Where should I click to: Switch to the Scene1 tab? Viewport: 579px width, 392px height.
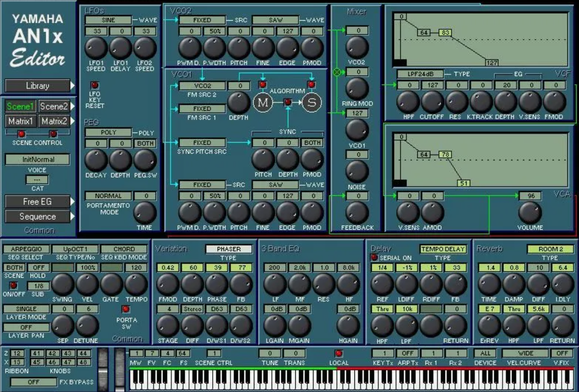21,106
